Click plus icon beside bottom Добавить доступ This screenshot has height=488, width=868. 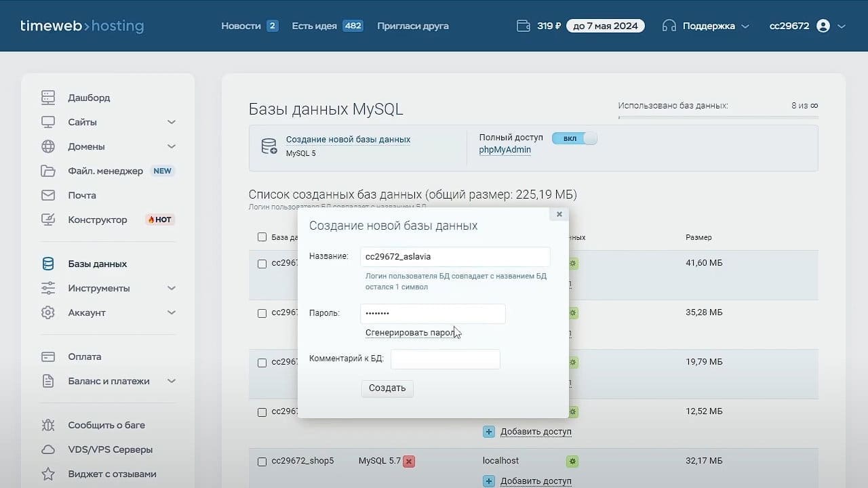(489, 481)
